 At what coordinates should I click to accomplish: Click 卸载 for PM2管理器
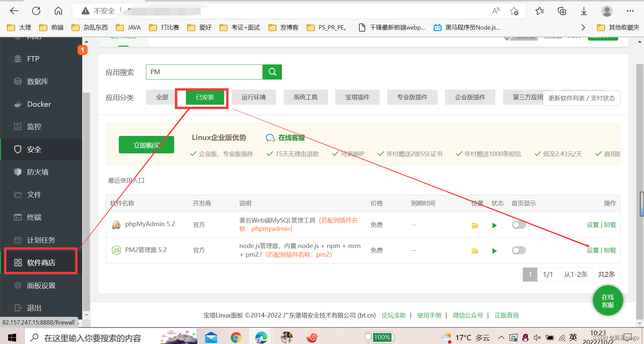coord(610,250)
